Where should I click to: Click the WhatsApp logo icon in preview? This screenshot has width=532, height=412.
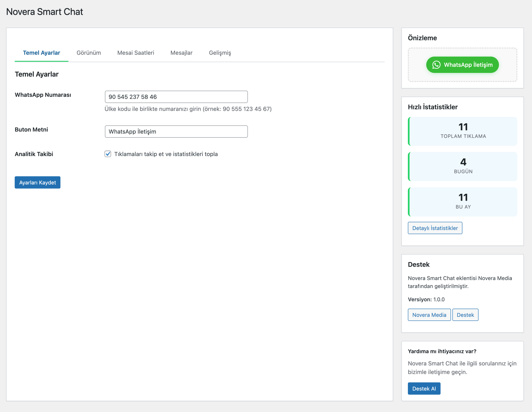coord(436,65)
